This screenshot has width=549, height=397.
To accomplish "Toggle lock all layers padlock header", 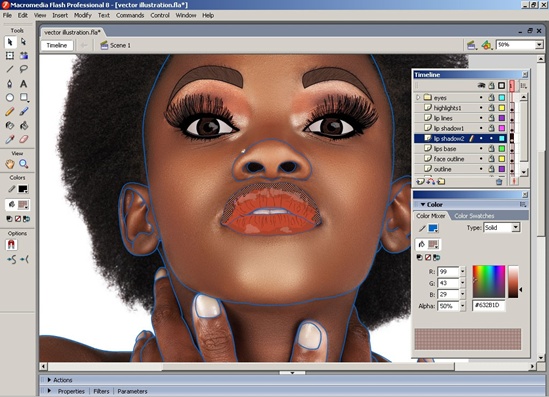I will (x=492, y=85).
